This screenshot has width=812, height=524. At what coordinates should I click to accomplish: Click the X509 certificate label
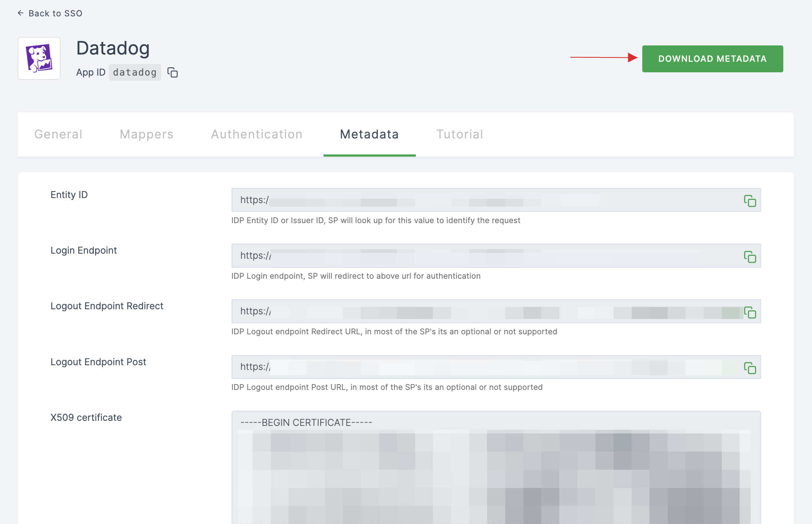tap(86, 418)
